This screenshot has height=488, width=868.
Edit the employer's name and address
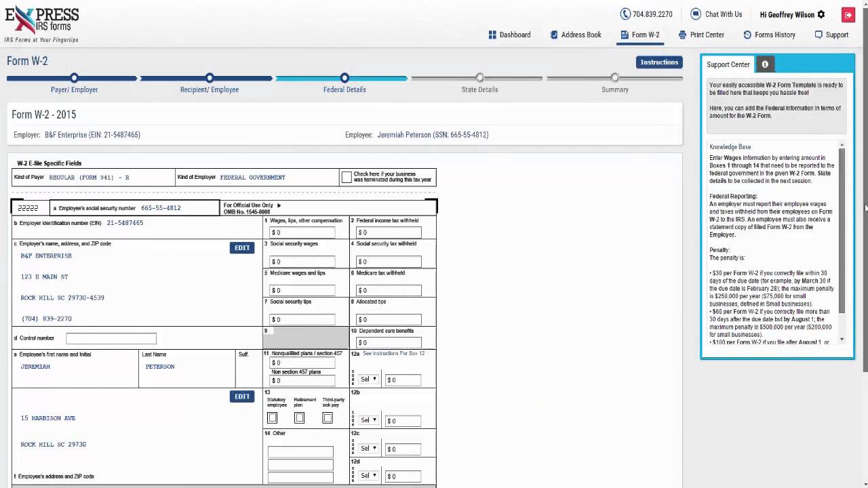242,248
